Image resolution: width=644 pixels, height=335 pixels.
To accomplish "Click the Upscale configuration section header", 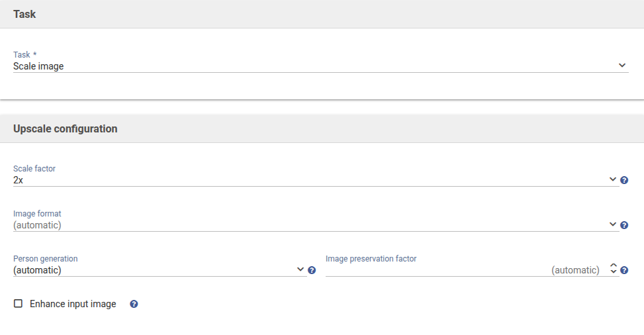I will 65,129.
